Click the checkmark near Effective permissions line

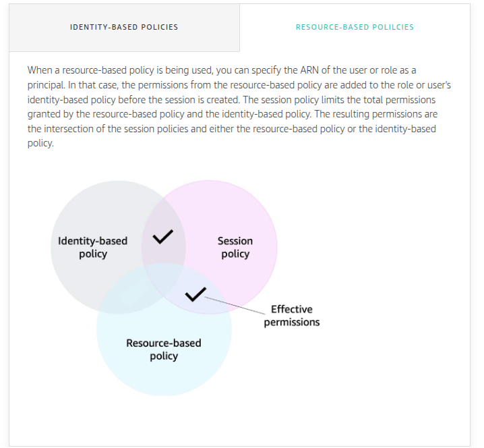[x=195, y=294]
